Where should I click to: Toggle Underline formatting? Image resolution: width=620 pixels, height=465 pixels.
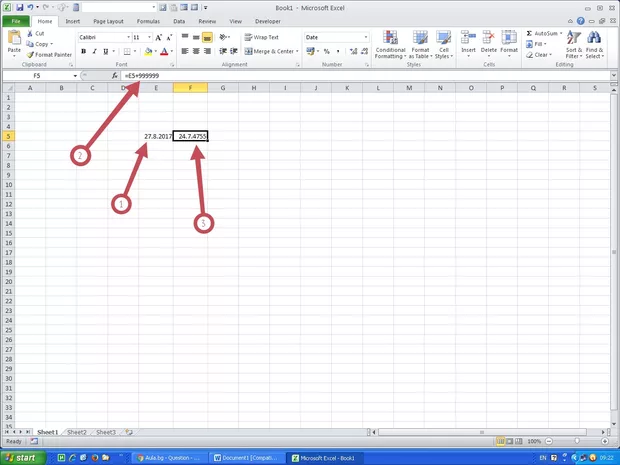coord(106,51)
